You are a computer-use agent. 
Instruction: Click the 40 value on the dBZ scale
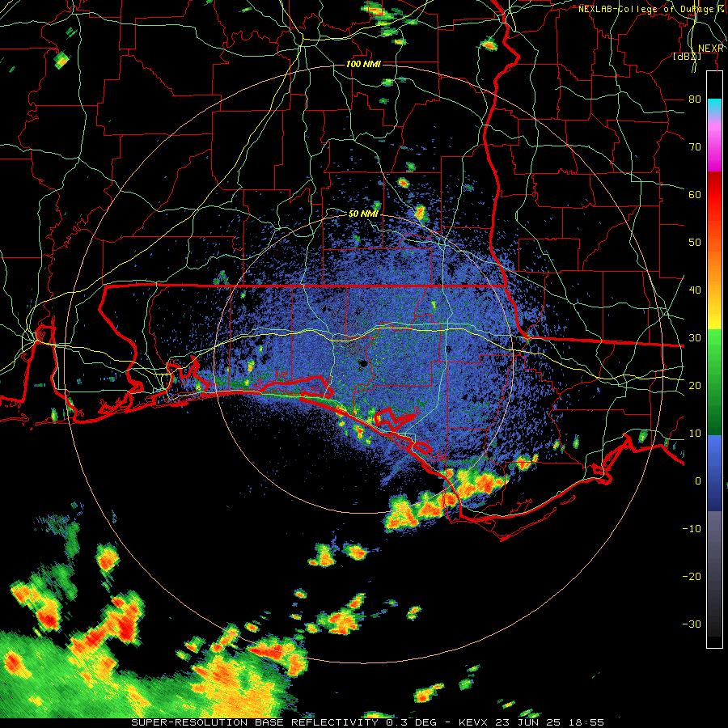pos(695,290)
